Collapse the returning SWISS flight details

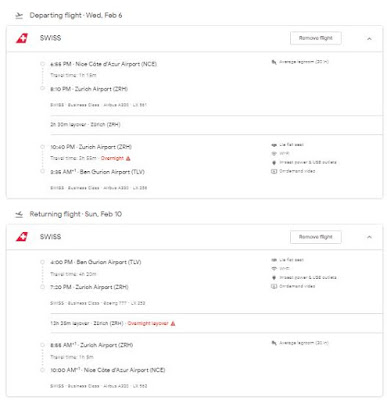click(x=369, y=237)
